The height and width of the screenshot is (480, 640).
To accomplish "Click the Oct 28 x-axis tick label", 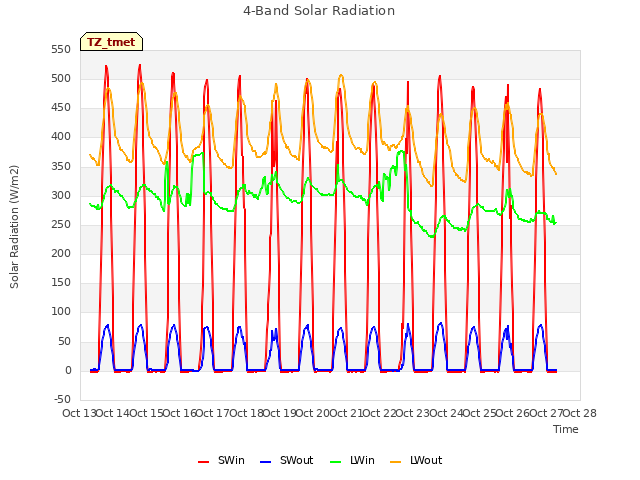I will point(580,413).
